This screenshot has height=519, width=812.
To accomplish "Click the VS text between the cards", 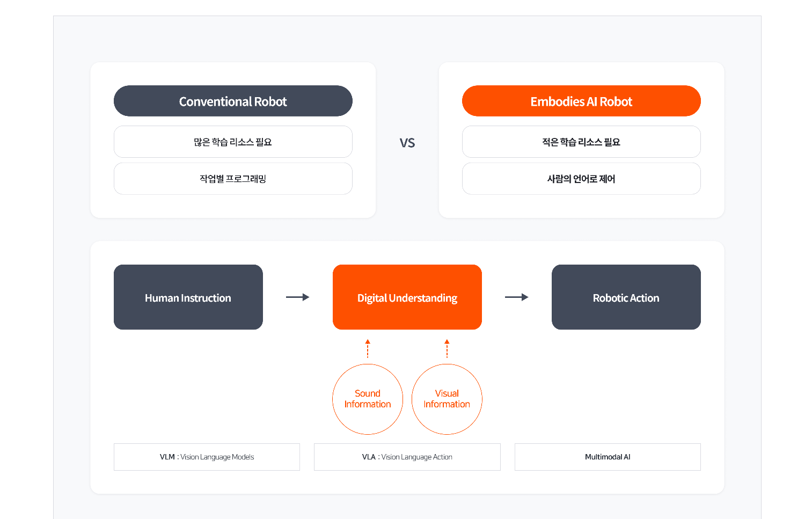I will (407, 143).
